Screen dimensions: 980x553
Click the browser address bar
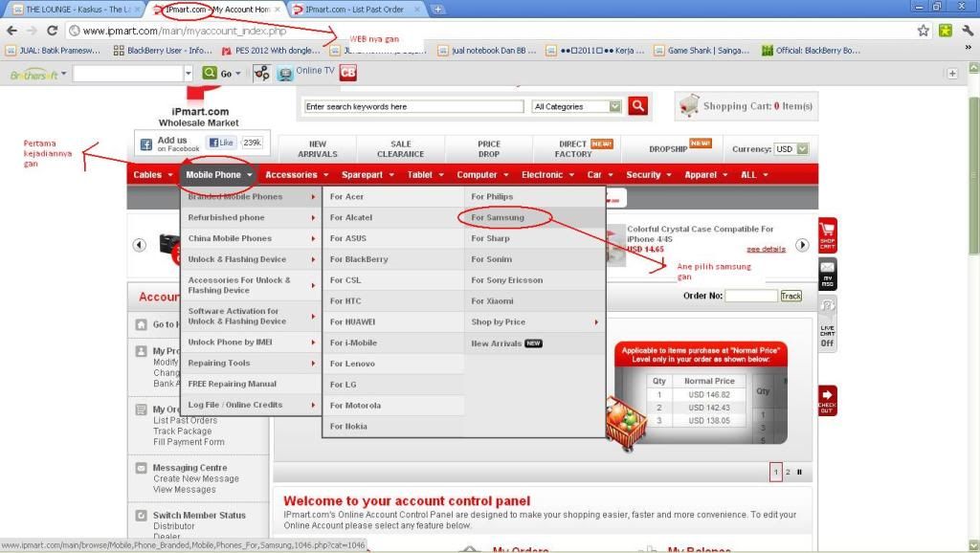tap(487, 30)
